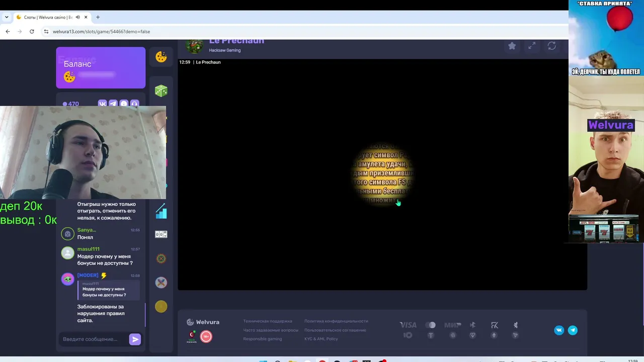The width and height of the screenshot is (644, 362).
Task: Click the masul111 chat avatar
Action: click(68, 253)
